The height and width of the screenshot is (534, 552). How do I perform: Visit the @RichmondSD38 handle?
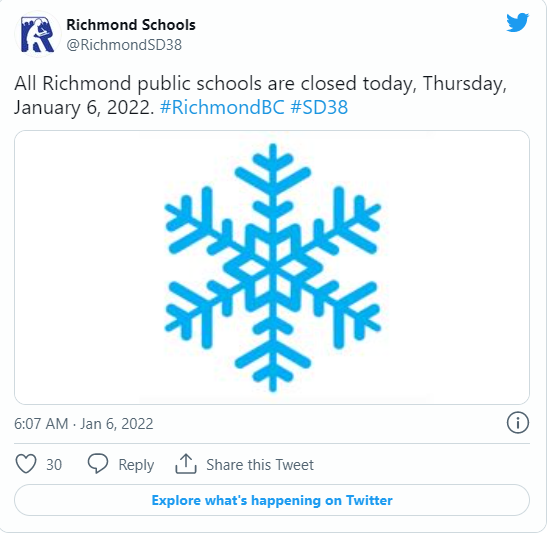tap(124, 45)
